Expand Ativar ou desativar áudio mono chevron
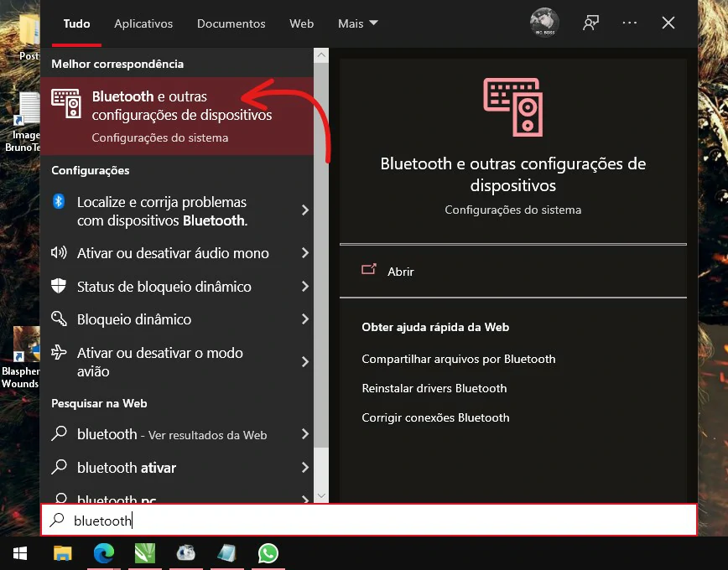The image size is (728, 570). click(304, 253)
